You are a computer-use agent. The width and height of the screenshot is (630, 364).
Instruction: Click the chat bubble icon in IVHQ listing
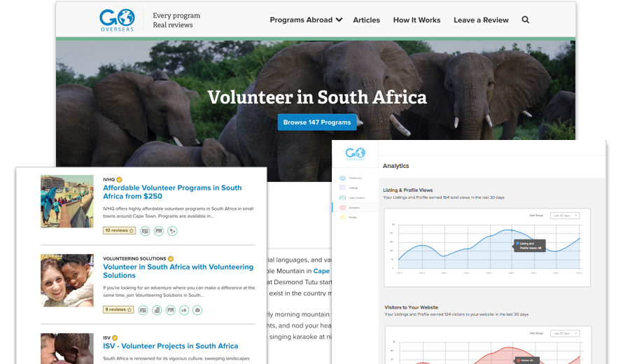[145, 231]
